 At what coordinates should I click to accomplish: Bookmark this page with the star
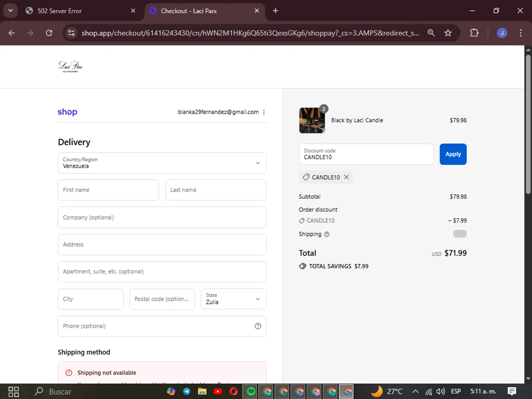[448, 33]
